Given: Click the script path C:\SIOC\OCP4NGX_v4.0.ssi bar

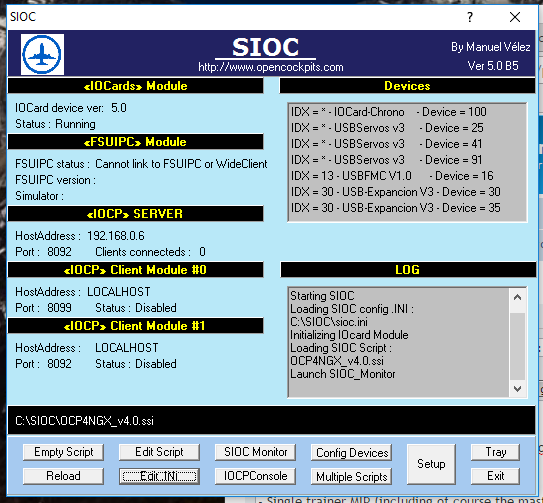Looking at the screenshot, I should (272, 420).
